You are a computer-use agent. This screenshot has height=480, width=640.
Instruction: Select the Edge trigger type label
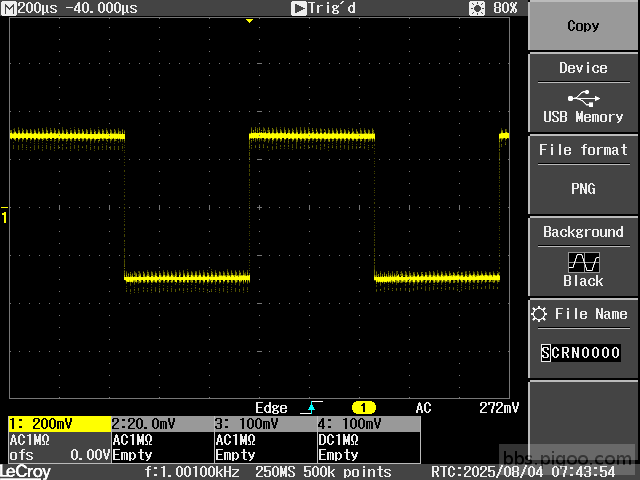tap(272, 408)
